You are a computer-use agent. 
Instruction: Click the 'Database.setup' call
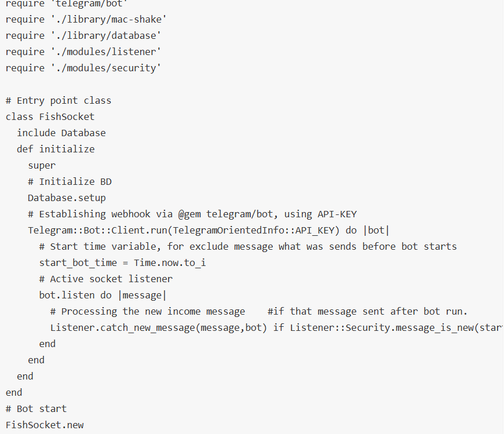pos(67,198)
